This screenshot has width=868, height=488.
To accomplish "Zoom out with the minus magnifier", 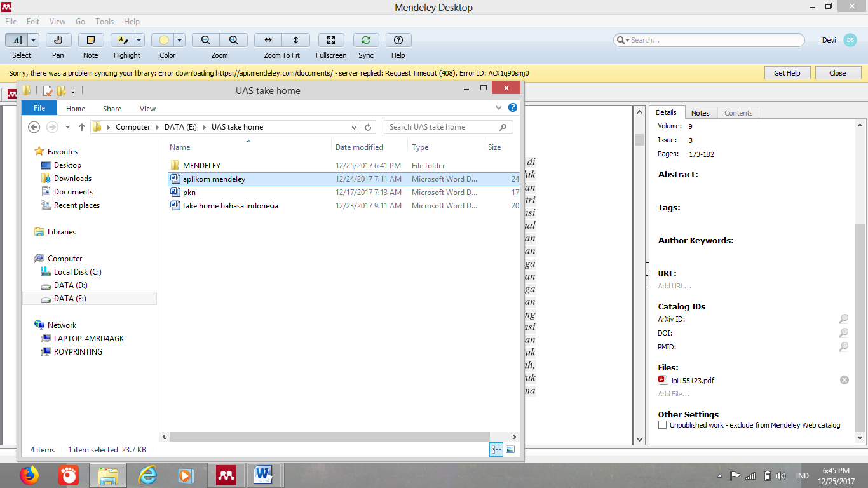I will [206, 40].
